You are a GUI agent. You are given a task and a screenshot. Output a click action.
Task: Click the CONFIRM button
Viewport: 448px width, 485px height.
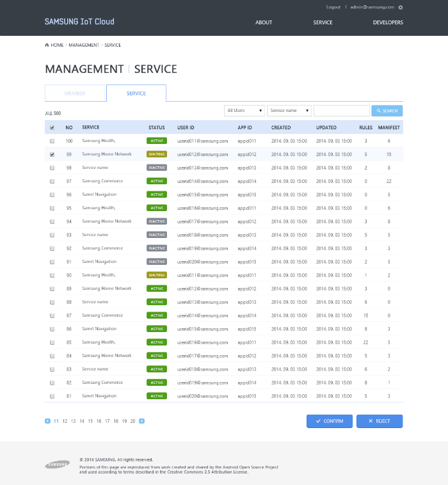(330, 421)
